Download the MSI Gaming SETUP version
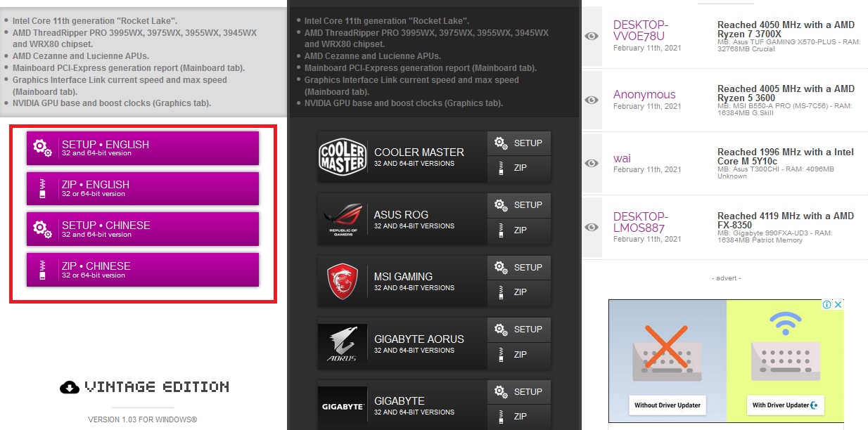This screenshot has width=868, height=430. click(x=519, y=268)
